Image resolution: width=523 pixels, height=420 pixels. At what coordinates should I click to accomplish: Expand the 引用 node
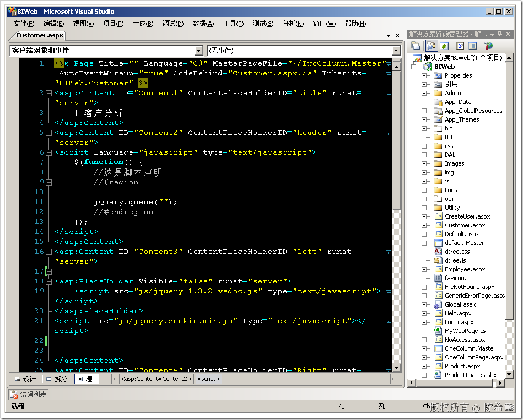(424, 84)
